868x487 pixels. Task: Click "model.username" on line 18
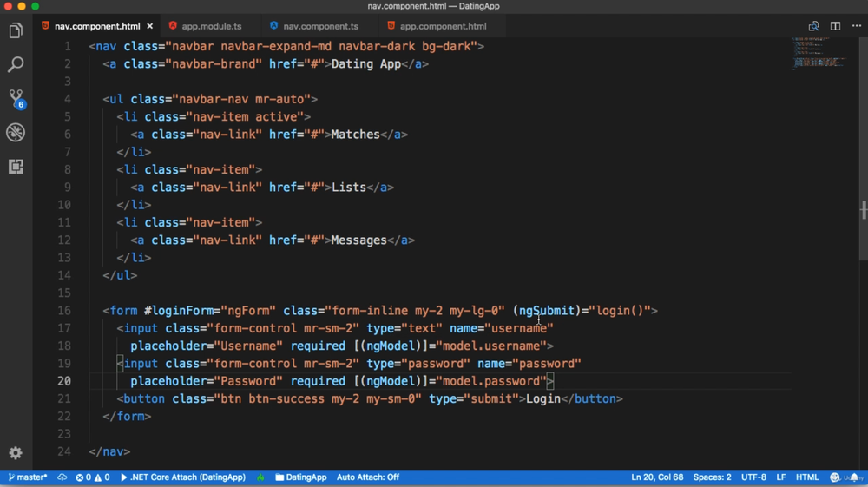(x=491, y=346)
